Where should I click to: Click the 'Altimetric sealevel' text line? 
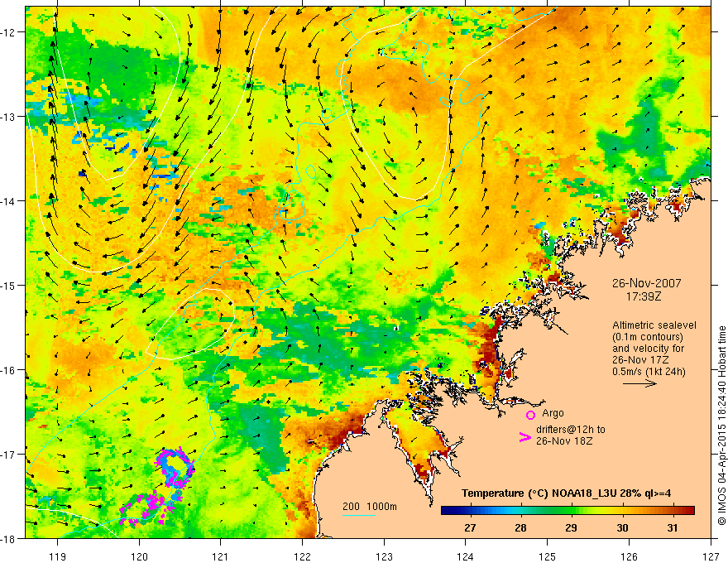(654, 325)
